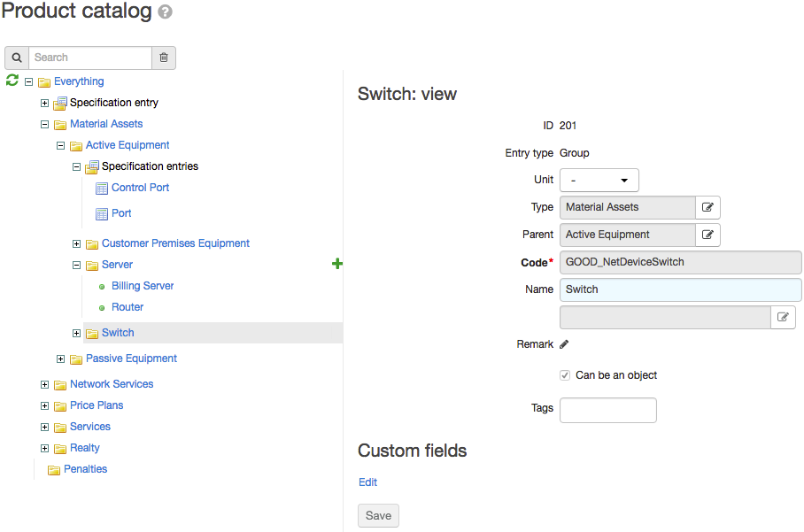
Task: Collapse the Server node
Action: (76, 266)
